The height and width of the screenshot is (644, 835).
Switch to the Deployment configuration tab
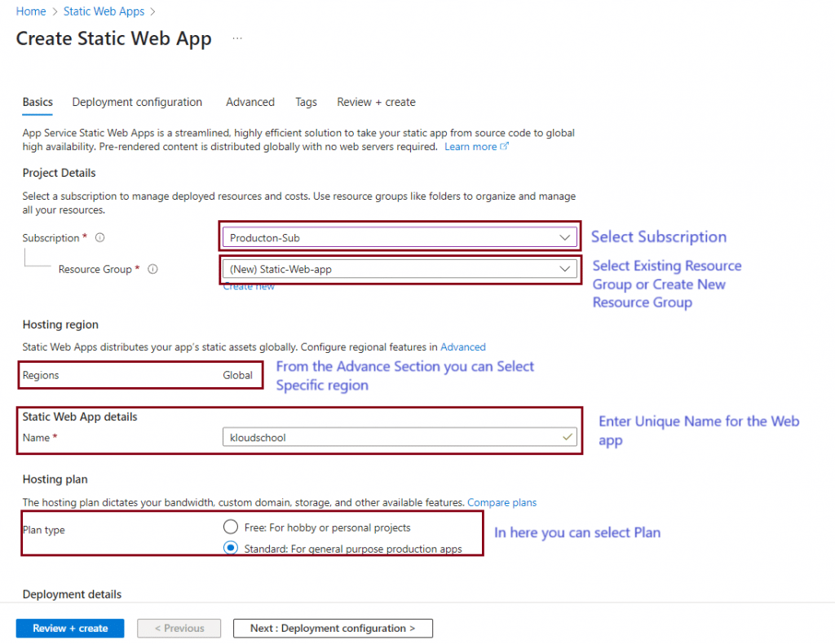(137, 102)
